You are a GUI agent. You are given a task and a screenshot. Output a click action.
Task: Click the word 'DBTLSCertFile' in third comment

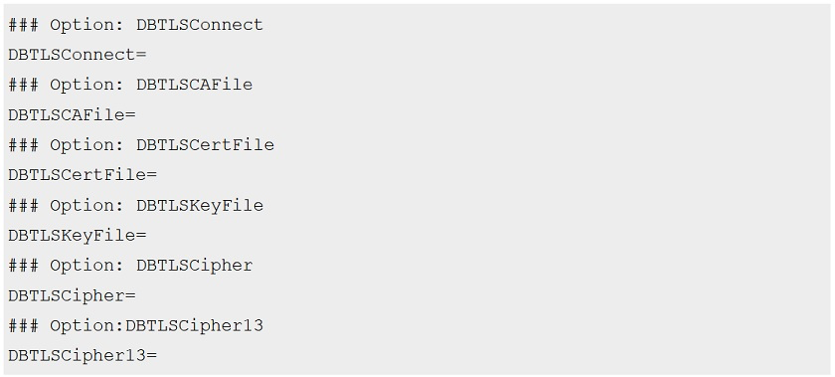point(205,145)
